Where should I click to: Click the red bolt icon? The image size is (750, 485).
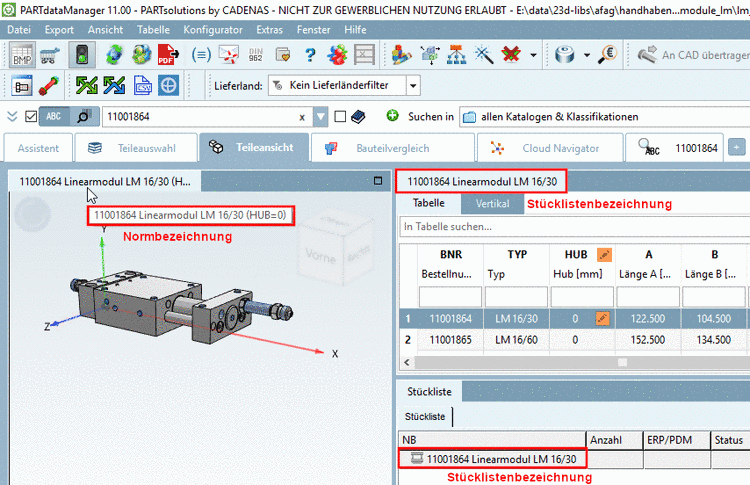49,86
